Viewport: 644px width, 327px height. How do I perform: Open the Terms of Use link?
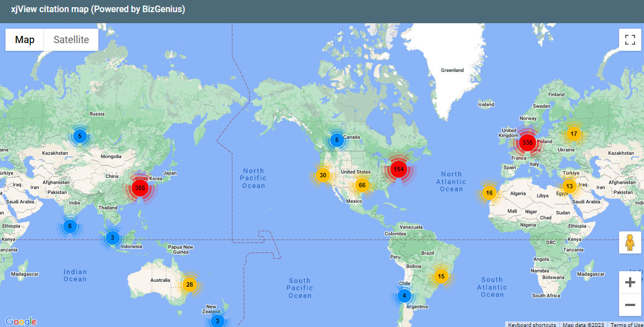[626, 324]
